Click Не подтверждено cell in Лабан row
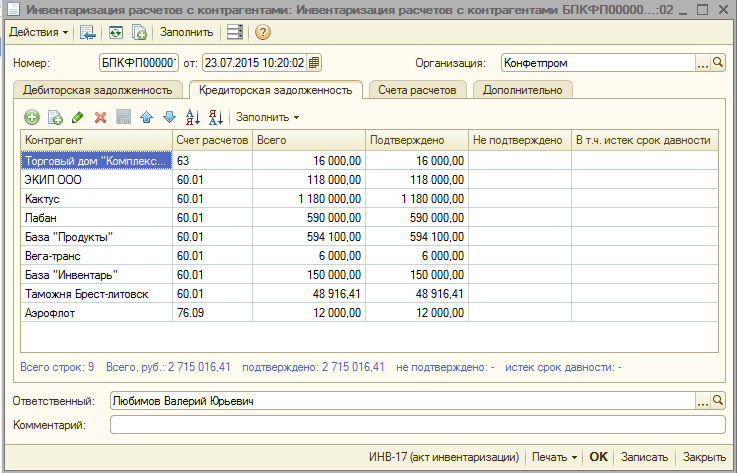Image resolution: width=737 pixels, height=473 pixels. coord(520,218)
